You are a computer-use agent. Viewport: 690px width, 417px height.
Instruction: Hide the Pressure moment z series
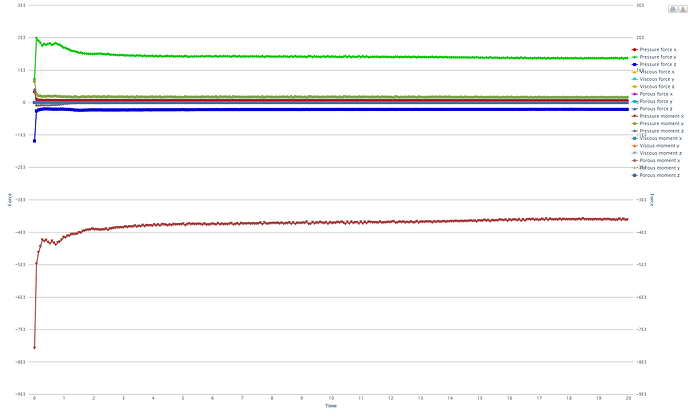(x=658, y=131)
